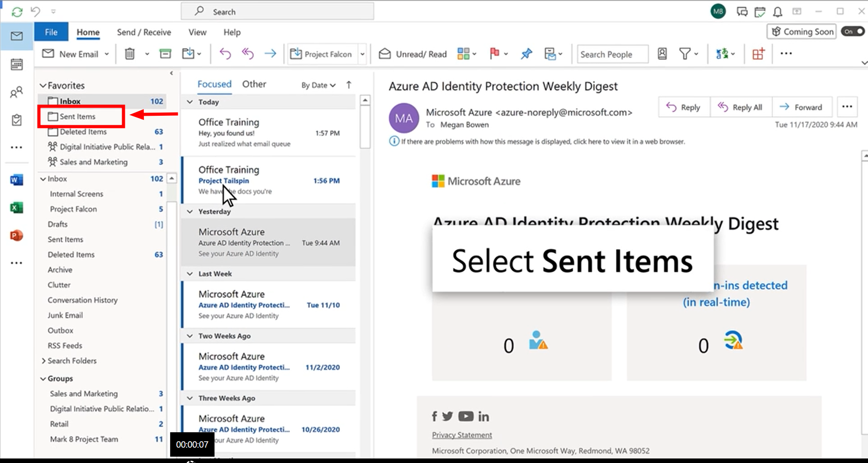Click the Search People input field
Screen dimensions: 868x463
(612, 54)
